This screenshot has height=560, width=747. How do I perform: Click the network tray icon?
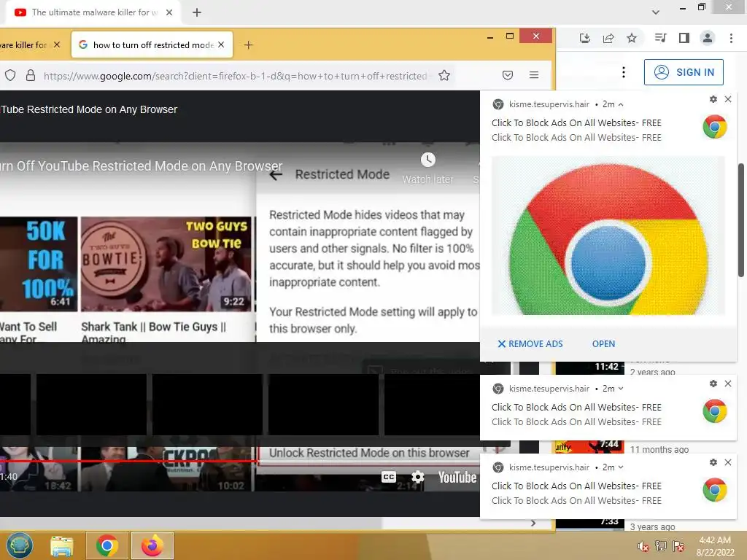(x=661, y=546)
